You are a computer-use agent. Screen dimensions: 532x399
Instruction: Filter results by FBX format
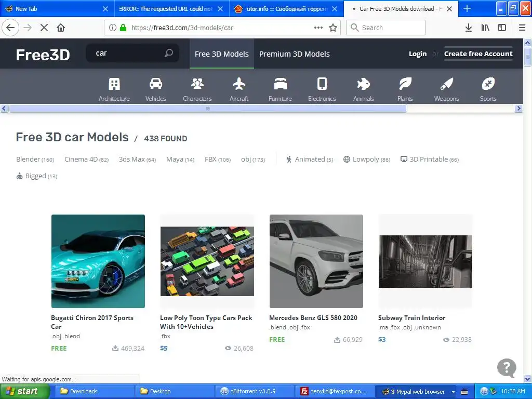[218, 159]
